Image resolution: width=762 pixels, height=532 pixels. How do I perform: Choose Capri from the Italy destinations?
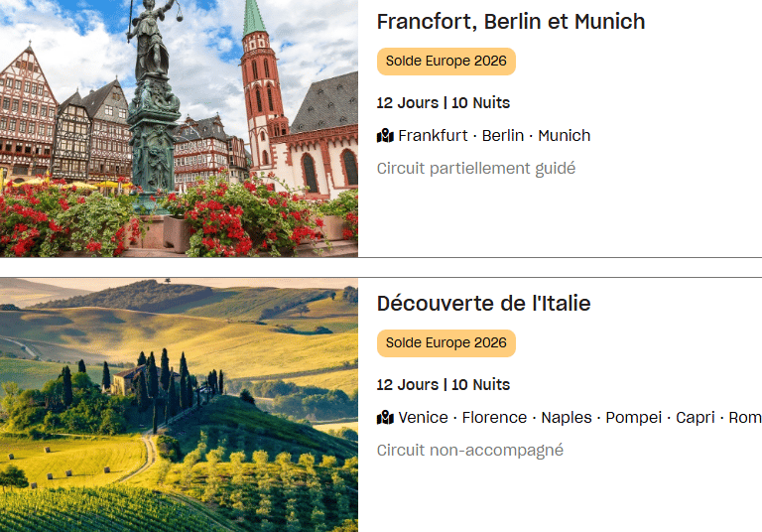click(695, 418)
